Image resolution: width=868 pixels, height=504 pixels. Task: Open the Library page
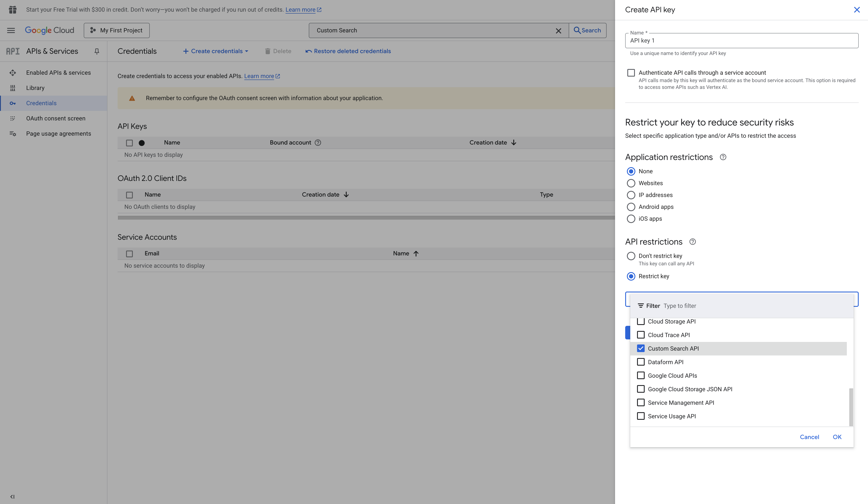[36, 88]
